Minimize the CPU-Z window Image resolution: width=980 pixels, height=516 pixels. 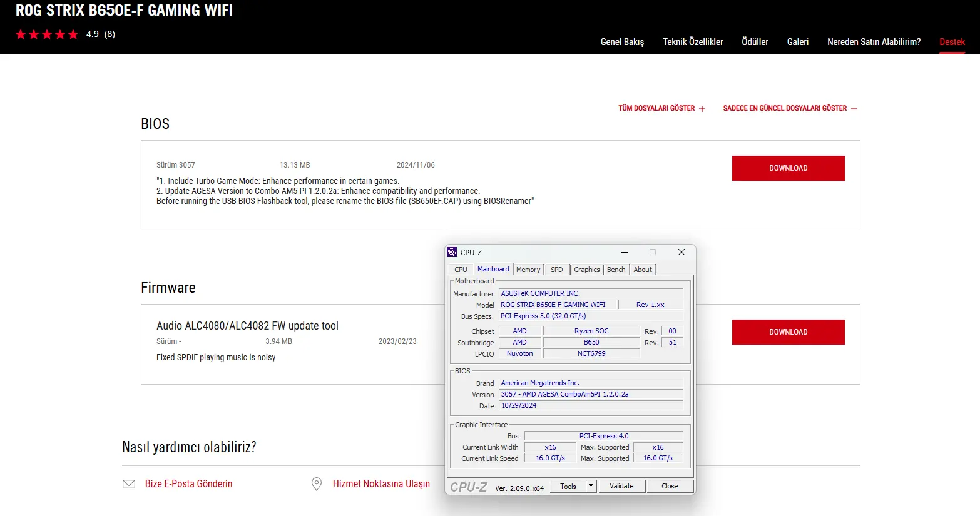click(625, 252)
